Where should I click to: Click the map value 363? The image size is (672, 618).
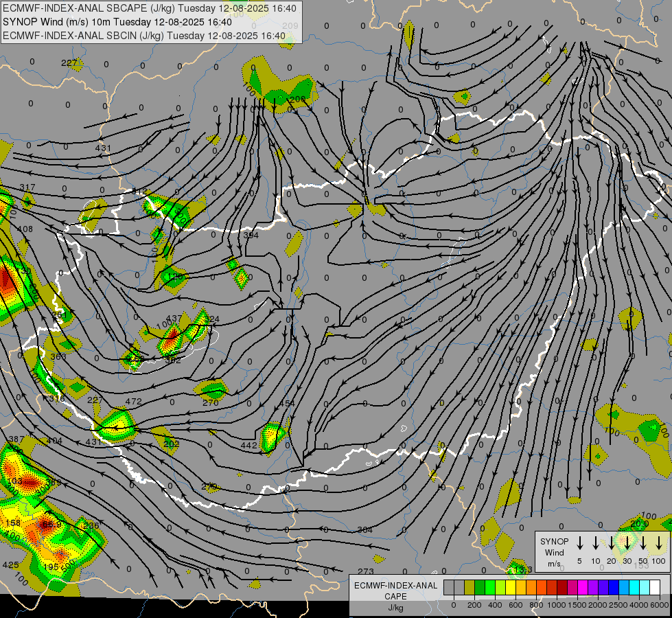58,356
